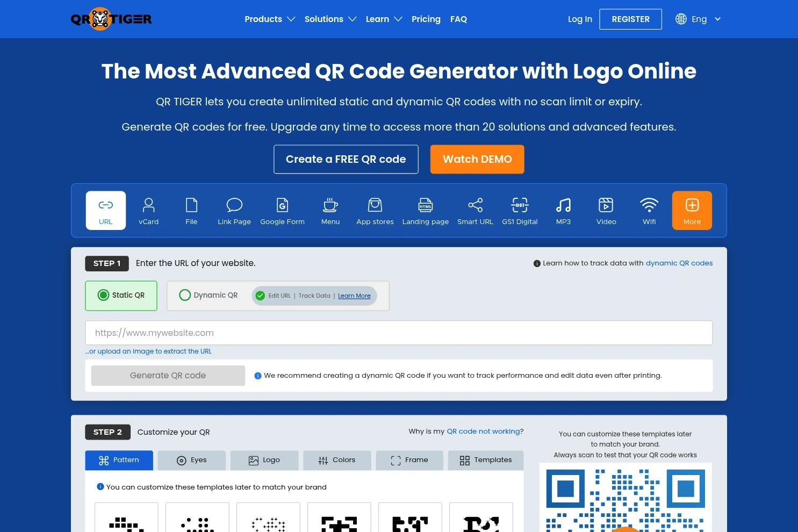
Task: Open the 'QR code not working' link
Action: click(x=483, y=431)
